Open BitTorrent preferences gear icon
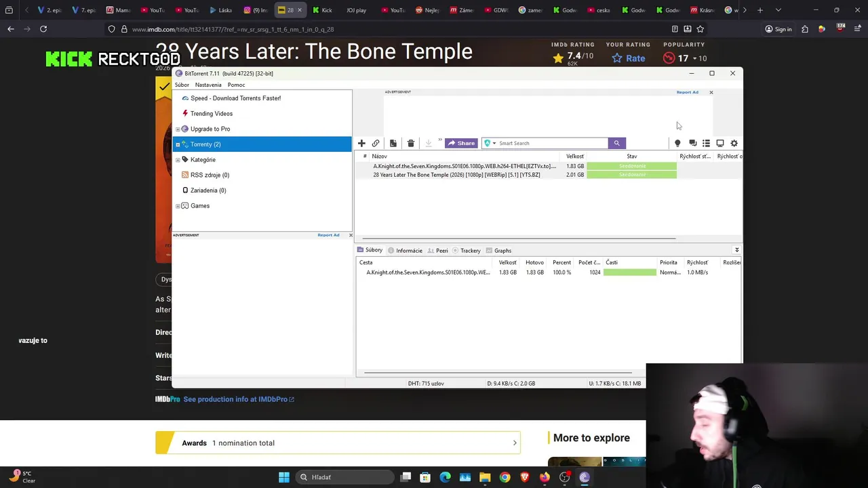This screenshot has height=488, width=868. [x=734, y=143]
